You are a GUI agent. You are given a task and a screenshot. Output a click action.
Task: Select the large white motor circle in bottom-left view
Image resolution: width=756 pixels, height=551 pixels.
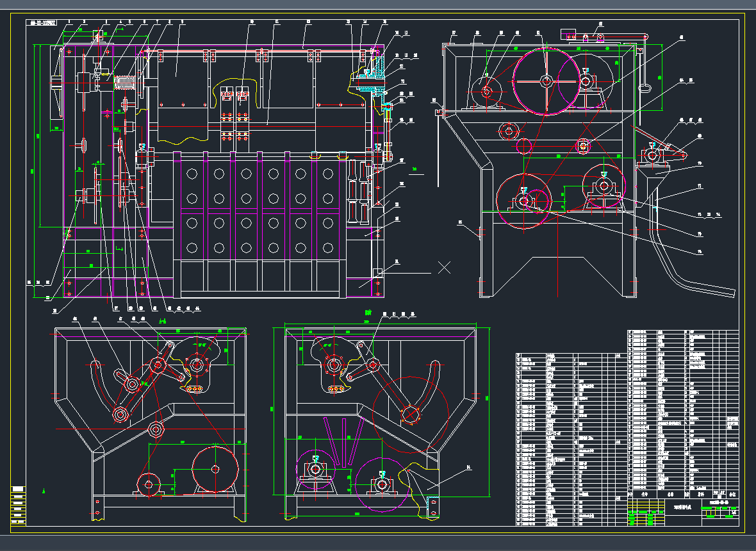pyautogui.click(x=215, y=470)
